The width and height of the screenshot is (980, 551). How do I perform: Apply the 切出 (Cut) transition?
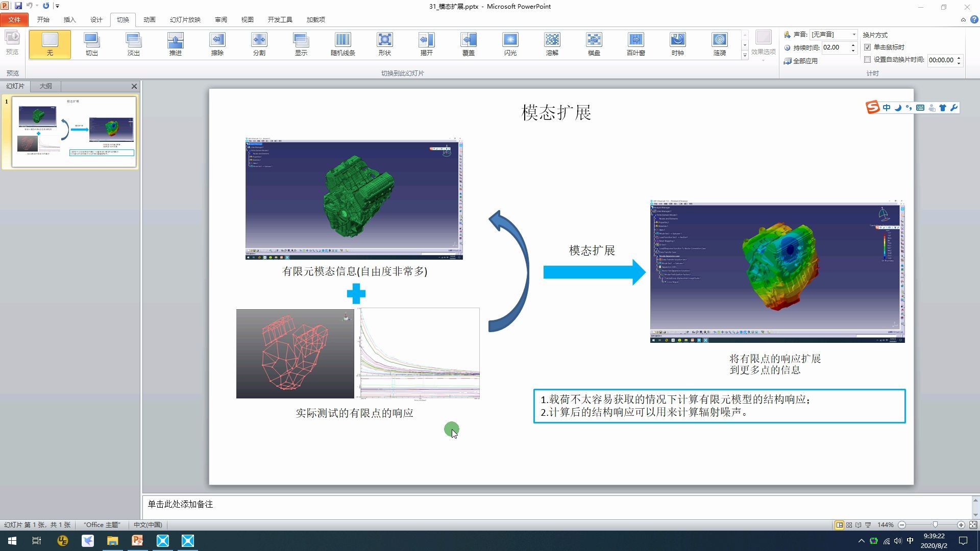(x=91, y=44)
